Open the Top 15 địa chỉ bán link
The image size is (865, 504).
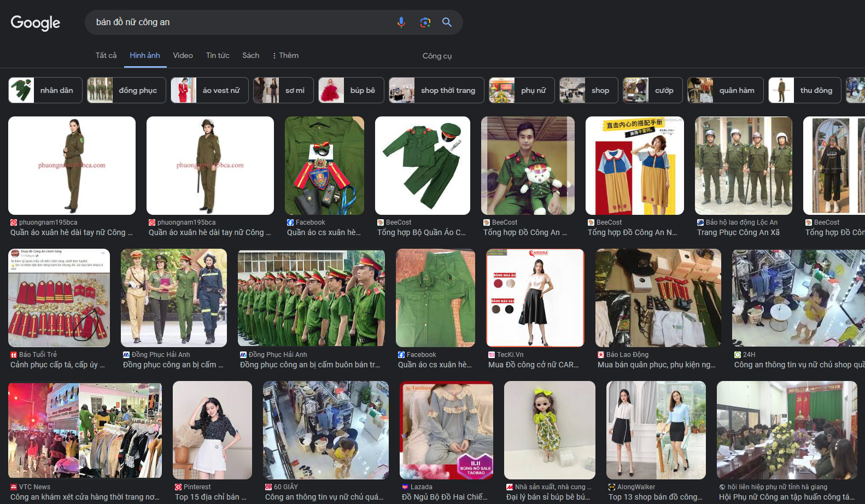[x=211, y=497]
